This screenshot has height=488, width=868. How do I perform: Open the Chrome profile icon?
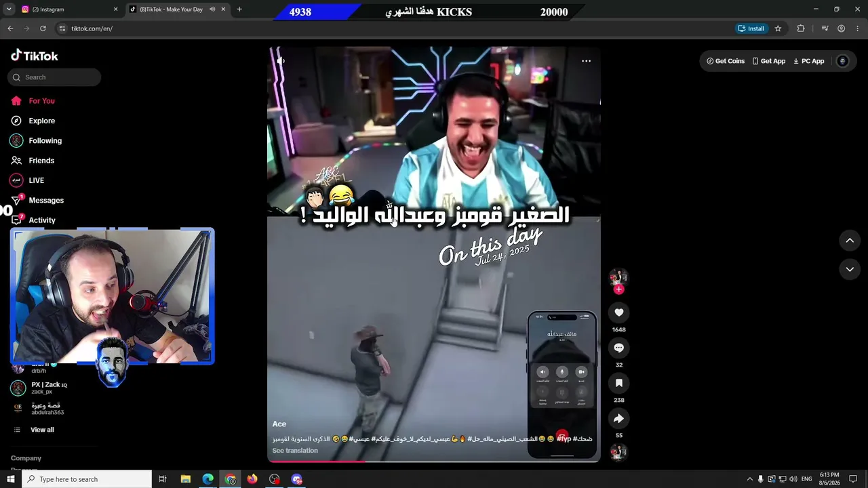[x=841, y=28]
